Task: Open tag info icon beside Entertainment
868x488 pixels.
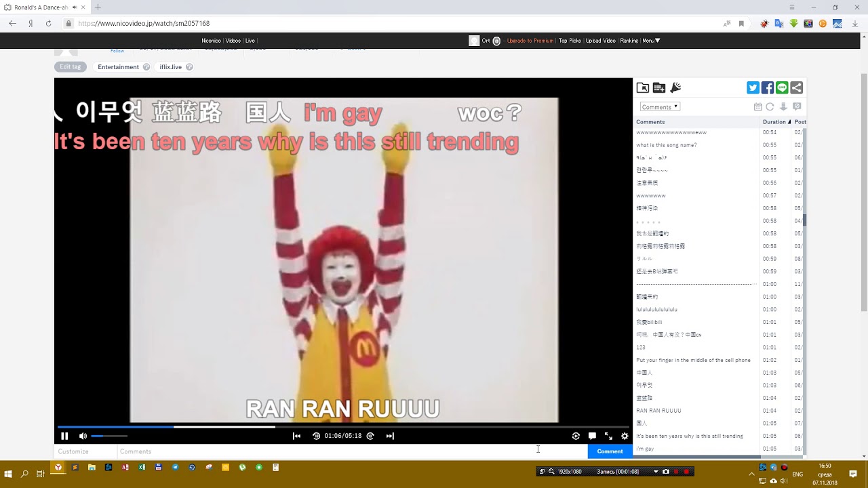Action: [146, 67]
